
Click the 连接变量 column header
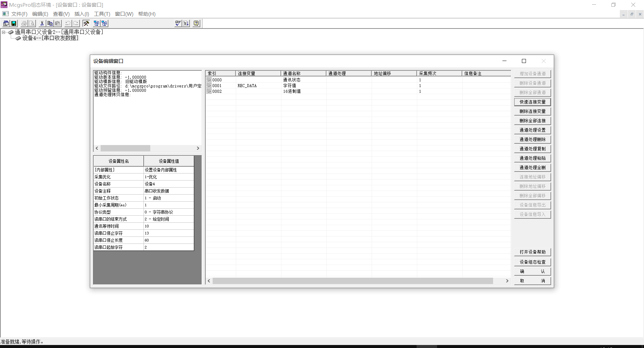pos(258,73)
